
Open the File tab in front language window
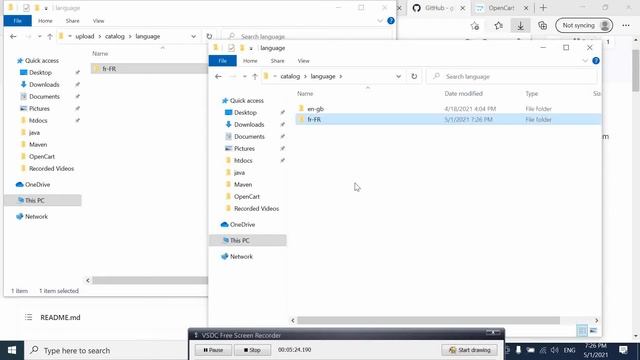(222, 61)
